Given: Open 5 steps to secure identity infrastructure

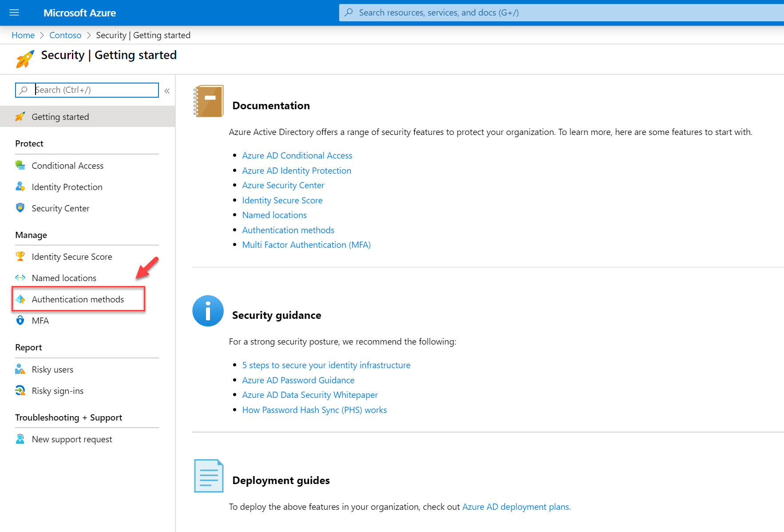Looking at the screenshot, I should 326,365.
